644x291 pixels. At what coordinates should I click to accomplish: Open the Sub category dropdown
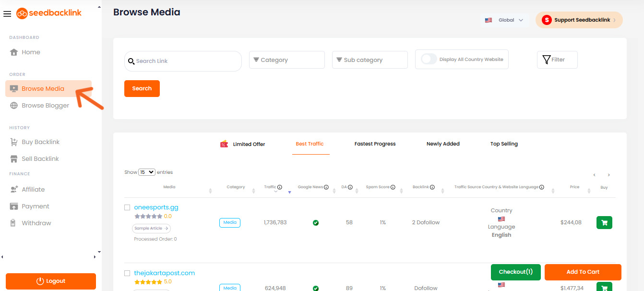point(370,60)
